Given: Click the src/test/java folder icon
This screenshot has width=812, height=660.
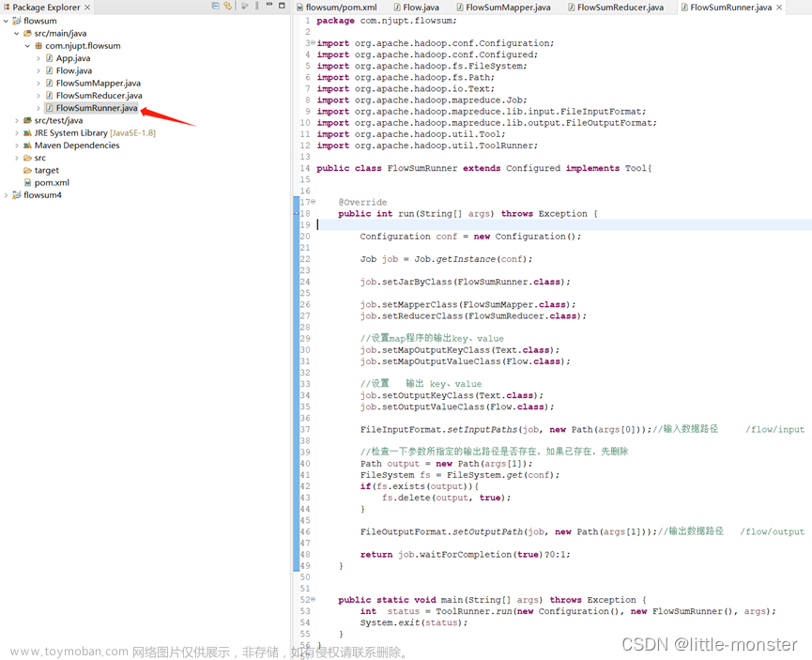Looking at the screenshot, I should click(x=27, y=120).
